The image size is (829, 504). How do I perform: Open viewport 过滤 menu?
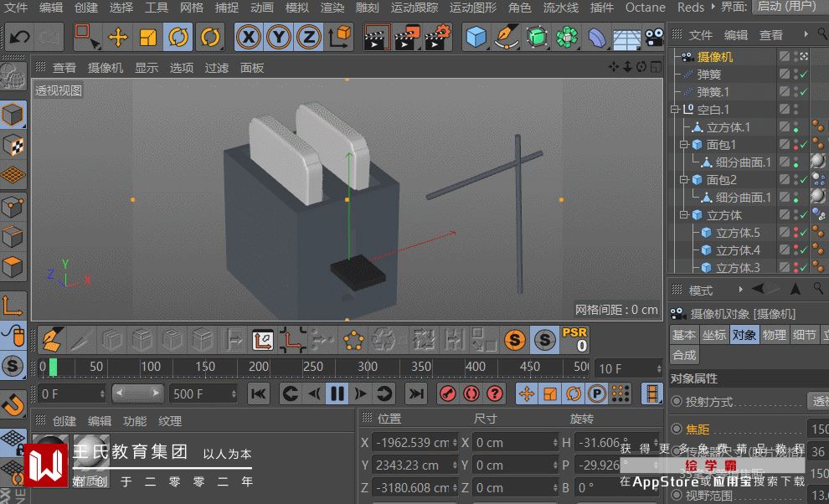pyautogui.click(x=216, y=68)
